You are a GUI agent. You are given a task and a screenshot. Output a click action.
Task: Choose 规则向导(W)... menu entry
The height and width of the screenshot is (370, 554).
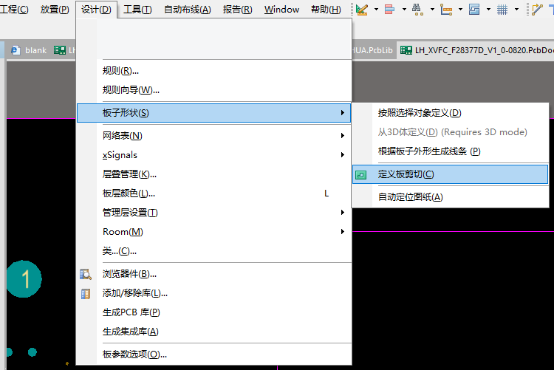pos(214,90)
